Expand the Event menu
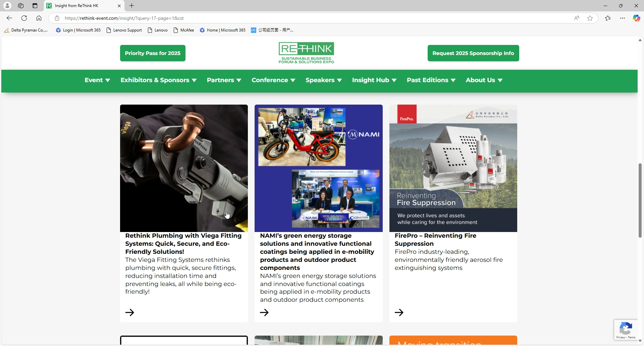644x346 pixels. pos(97,80)
